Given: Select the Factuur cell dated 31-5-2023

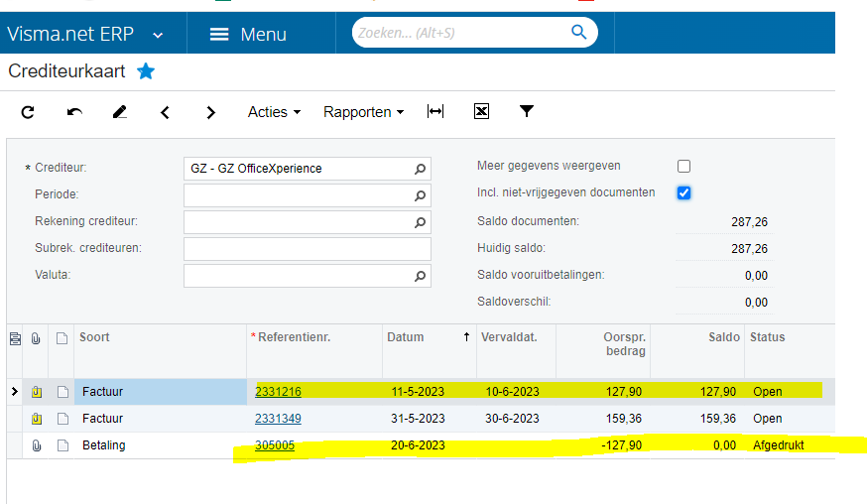Looking at the screenshot, I should coord(161,419).
